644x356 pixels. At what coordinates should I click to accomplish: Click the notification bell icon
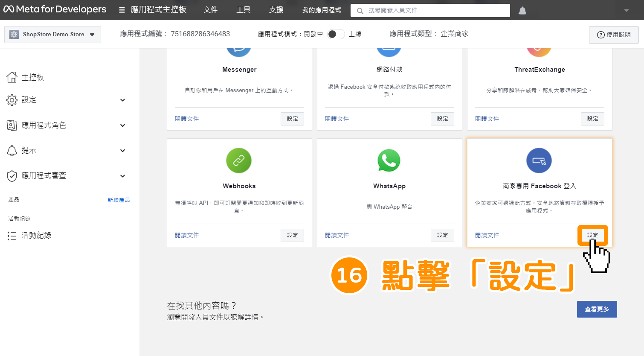[x=522, y=10]
